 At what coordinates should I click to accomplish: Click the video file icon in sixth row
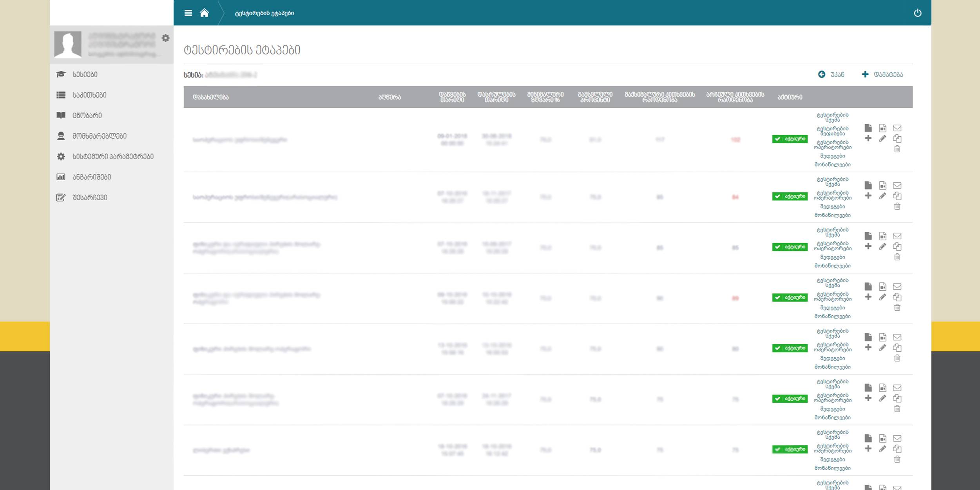(882, 387)
